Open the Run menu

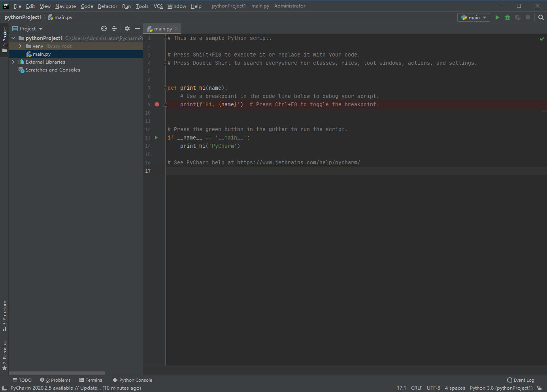(x=126, y=6)
